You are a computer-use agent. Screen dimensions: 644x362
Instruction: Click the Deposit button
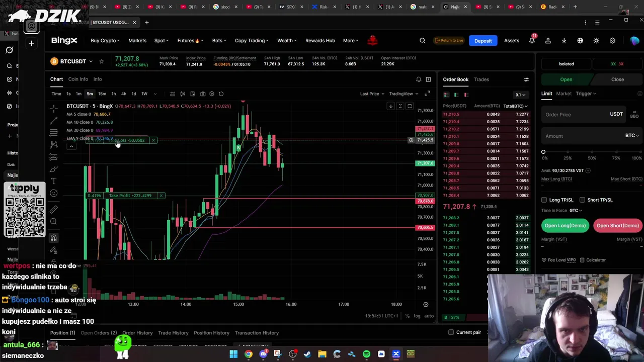(x=483, y=41)
